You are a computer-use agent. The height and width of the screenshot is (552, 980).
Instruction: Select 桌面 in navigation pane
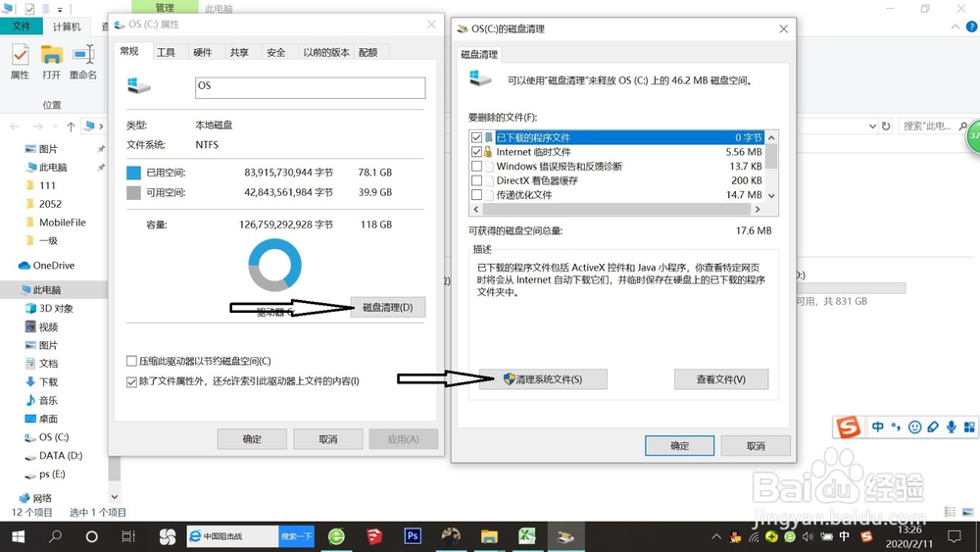coord(41,419)
